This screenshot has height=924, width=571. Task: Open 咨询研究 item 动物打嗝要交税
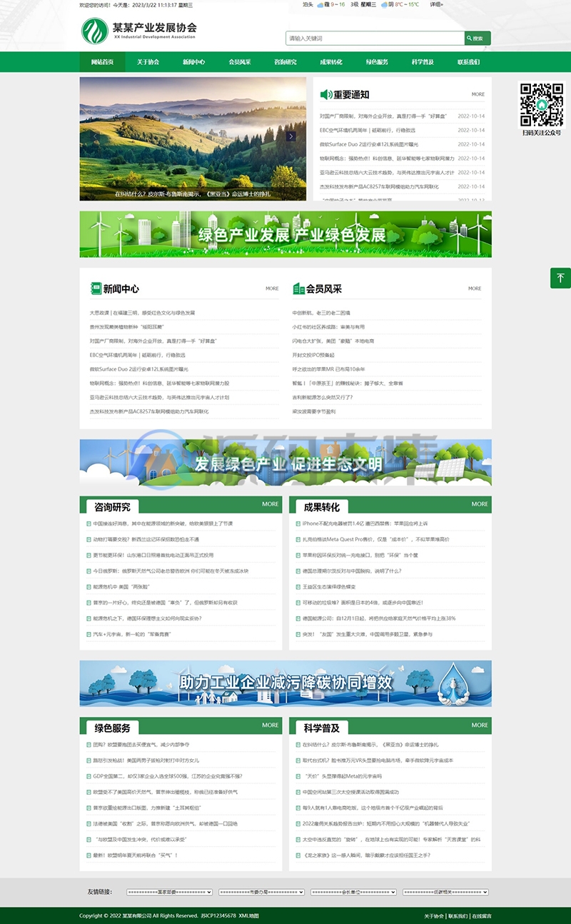146,539
